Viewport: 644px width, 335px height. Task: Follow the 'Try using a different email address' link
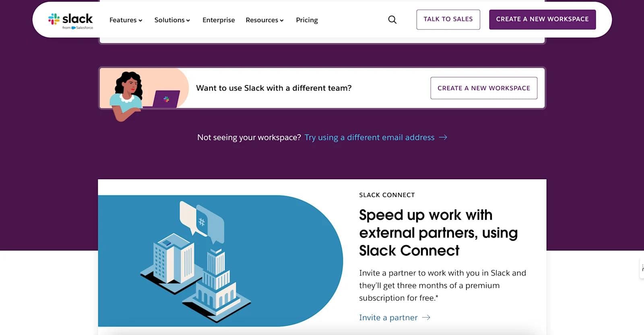point(369,137)
